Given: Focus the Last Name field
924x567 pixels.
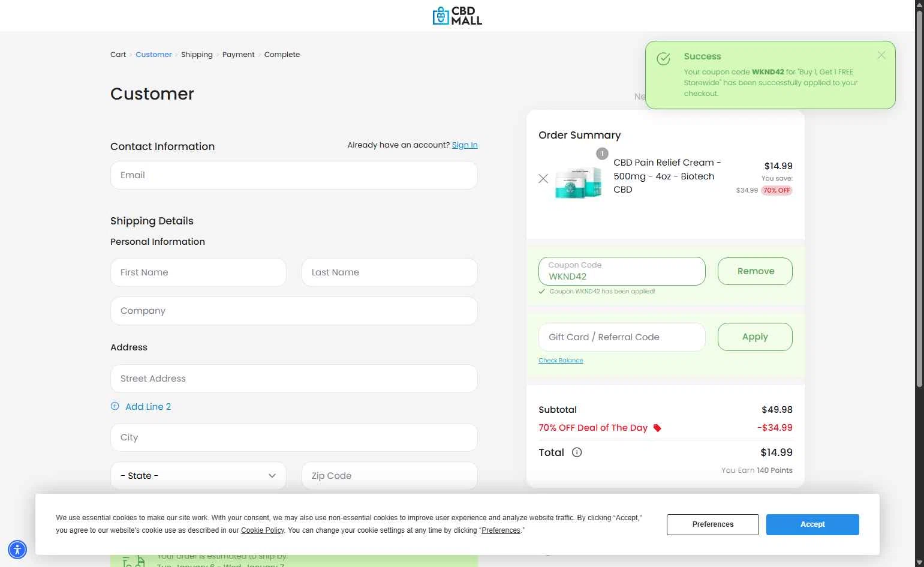Looking at the screenshot, I should 390,272.
